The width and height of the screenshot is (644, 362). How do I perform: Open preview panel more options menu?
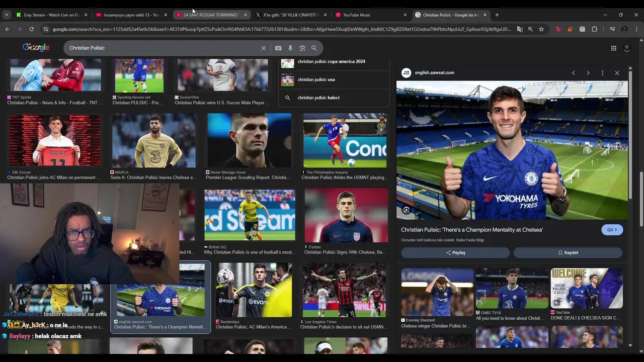click(x=602, y=73)
